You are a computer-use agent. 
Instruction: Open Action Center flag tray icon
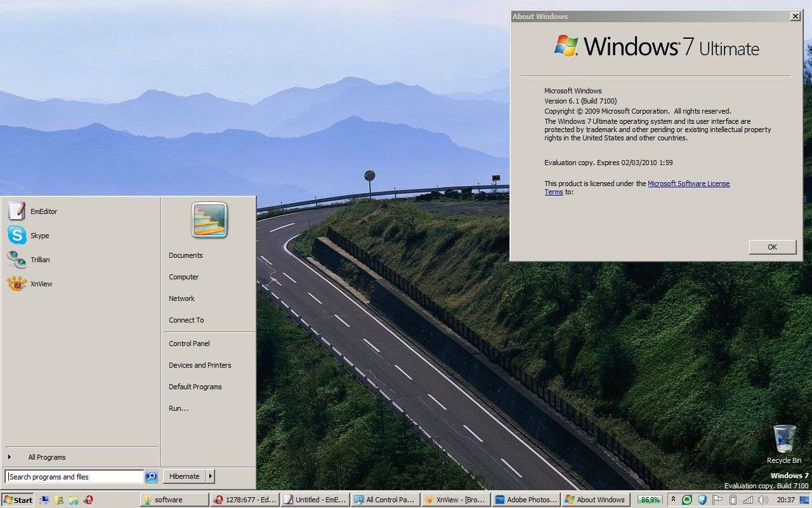tap(717, 500)
